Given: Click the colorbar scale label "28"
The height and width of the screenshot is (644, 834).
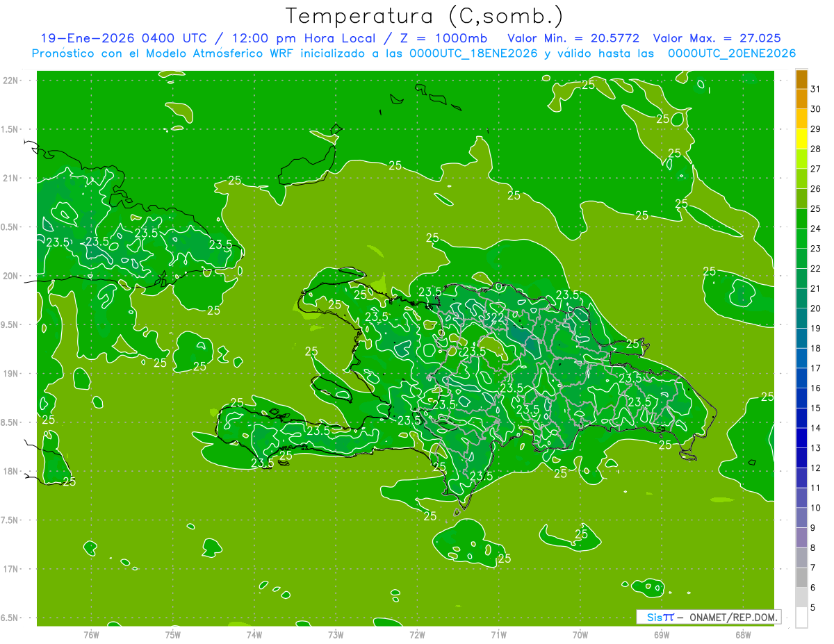Looking at the screenshot, I should coord(816,149).
